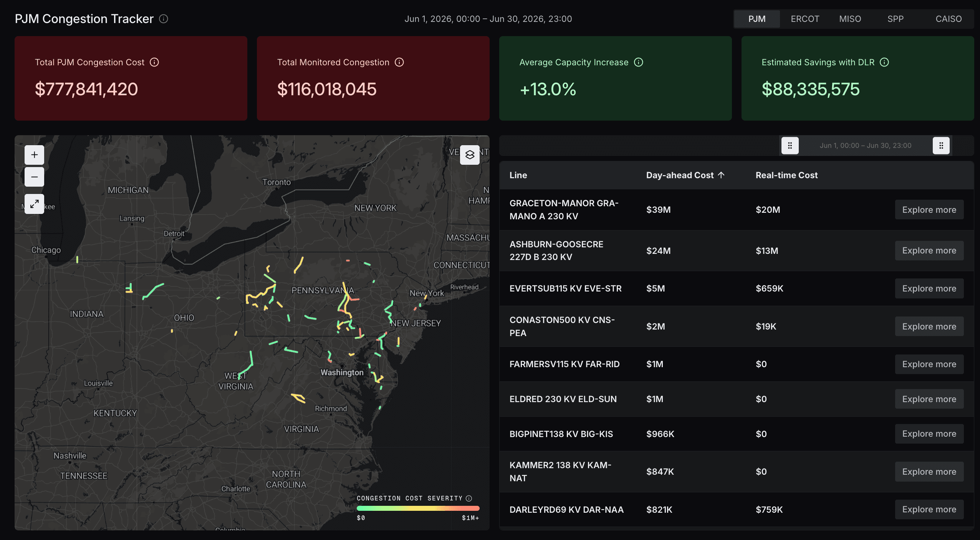Screen dimensions: 980x540
Task: Click info icon beside PJM Congestion Tracker title
Action: coord(164,19)
